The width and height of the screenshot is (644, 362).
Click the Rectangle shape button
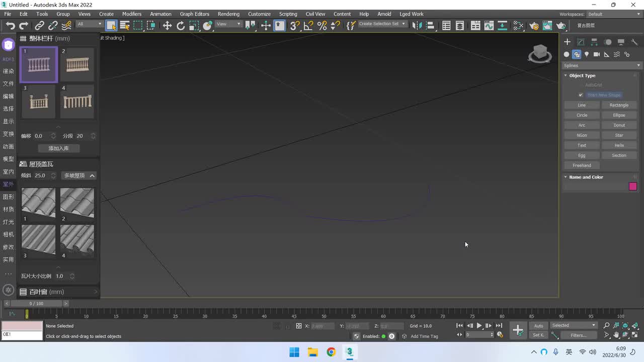pos(619,105)
